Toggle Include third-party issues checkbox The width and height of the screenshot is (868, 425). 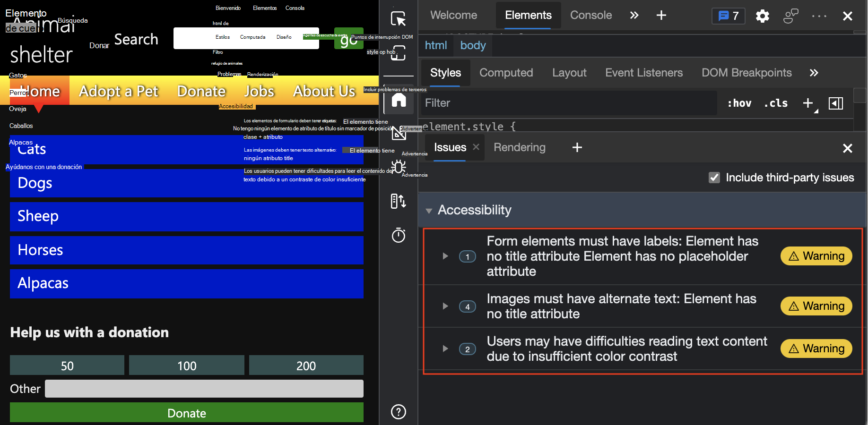[x=714, y=178]
